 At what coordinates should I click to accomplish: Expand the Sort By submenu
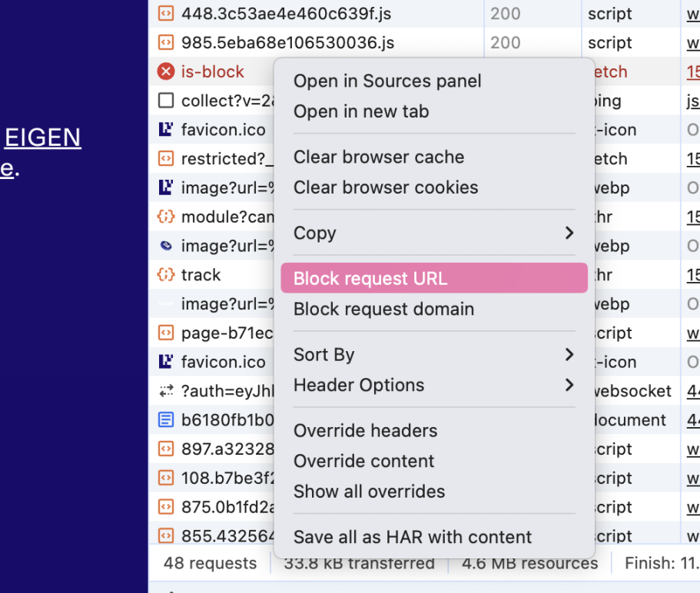click(x=569, y=355)
